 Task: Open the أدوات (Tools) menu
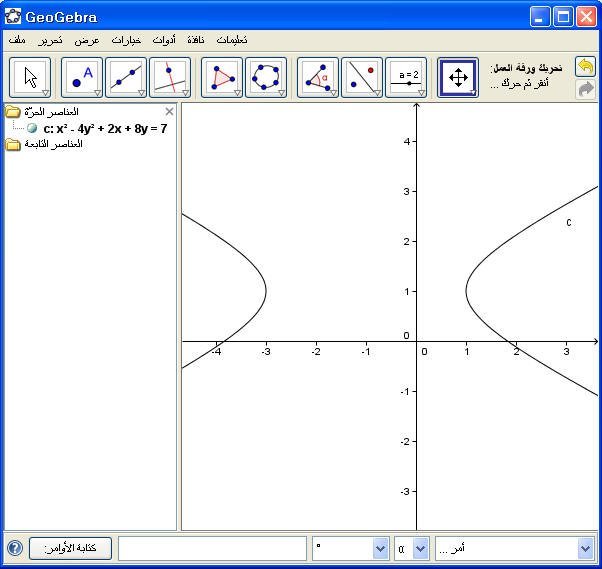click(164, 40)
